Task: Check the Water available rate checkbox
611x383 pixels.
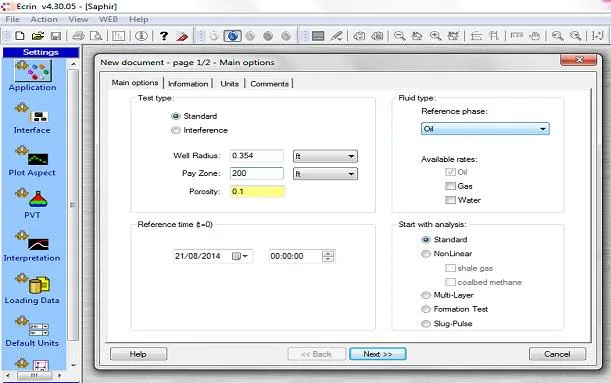Action: (x=450, y=200)
